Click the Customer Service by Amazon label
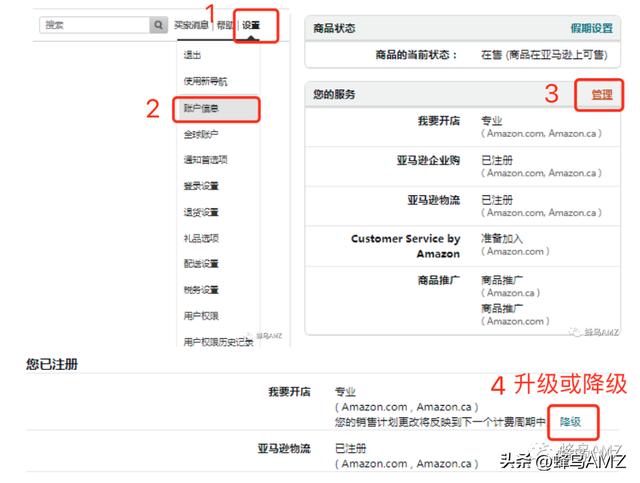640x483 pixels. click(x=405, y=246)
